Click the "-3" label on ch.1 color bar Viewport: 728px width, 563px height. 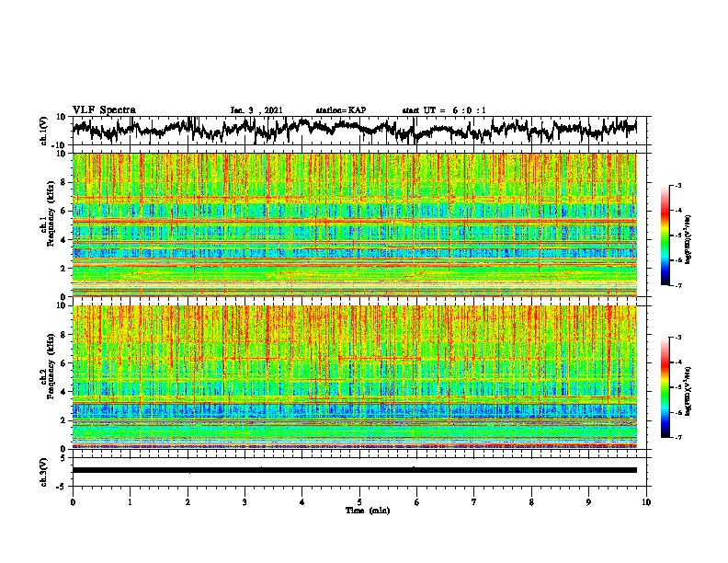[x=678, y=185]
